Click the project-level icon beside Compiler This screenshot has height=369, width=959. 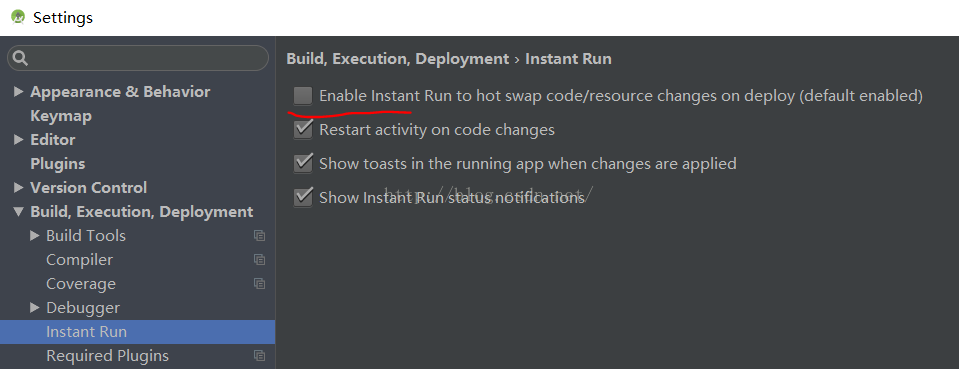259,259
